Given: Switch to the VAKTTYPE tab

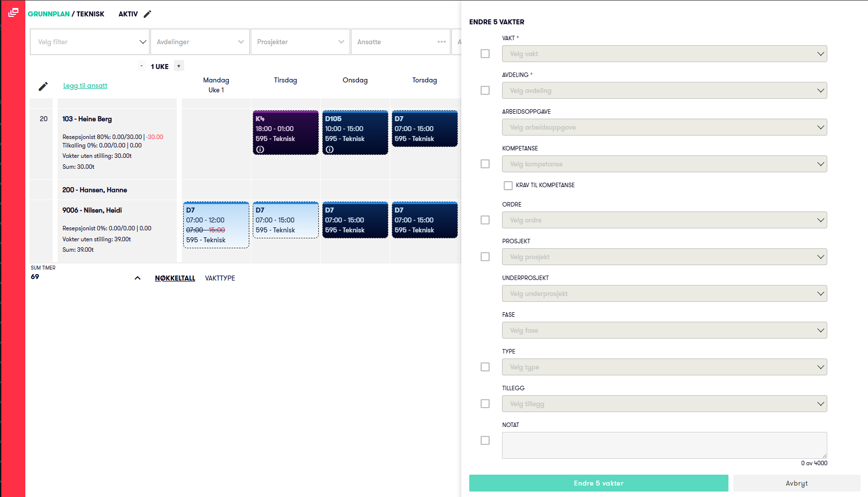Looking at the screenshot, I should tap(220, 278).
